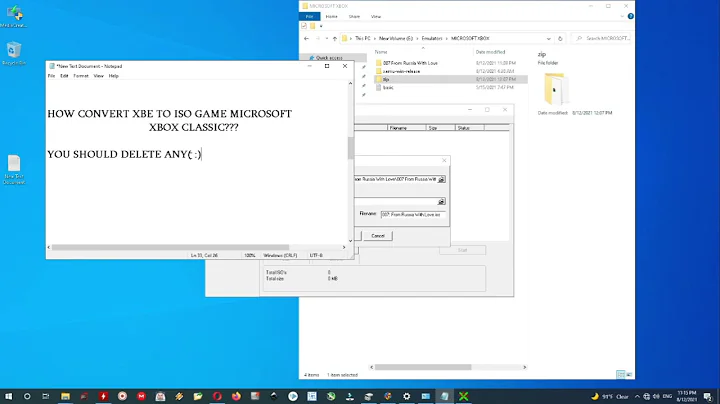Click New folder icon in Explorer quick toolbar
This screenshot has height=404, width=720.
(x=313, y=26)
